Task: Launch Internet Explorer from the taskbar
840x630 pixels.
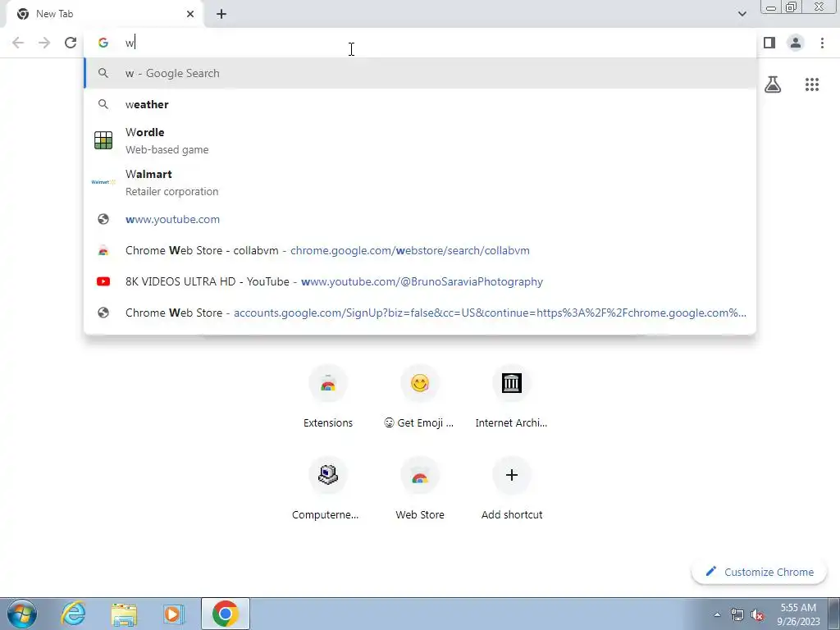Action: click(73, 614)
